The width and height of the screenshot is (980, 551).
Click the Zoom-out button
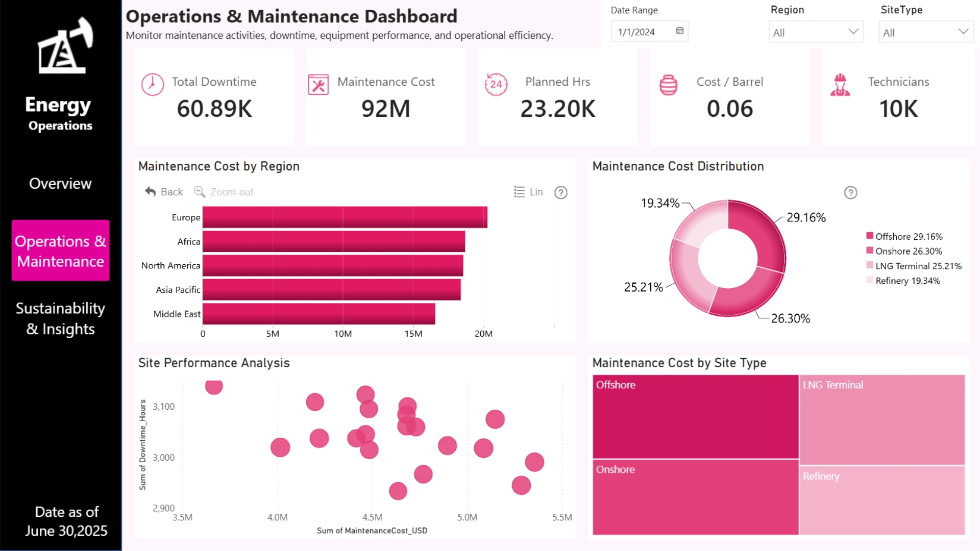pos(224,192)
